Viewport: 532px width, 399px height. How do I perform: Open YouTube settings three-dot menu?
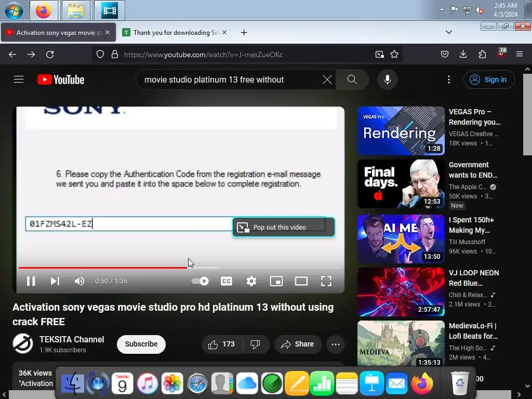(x=448, y=79)
